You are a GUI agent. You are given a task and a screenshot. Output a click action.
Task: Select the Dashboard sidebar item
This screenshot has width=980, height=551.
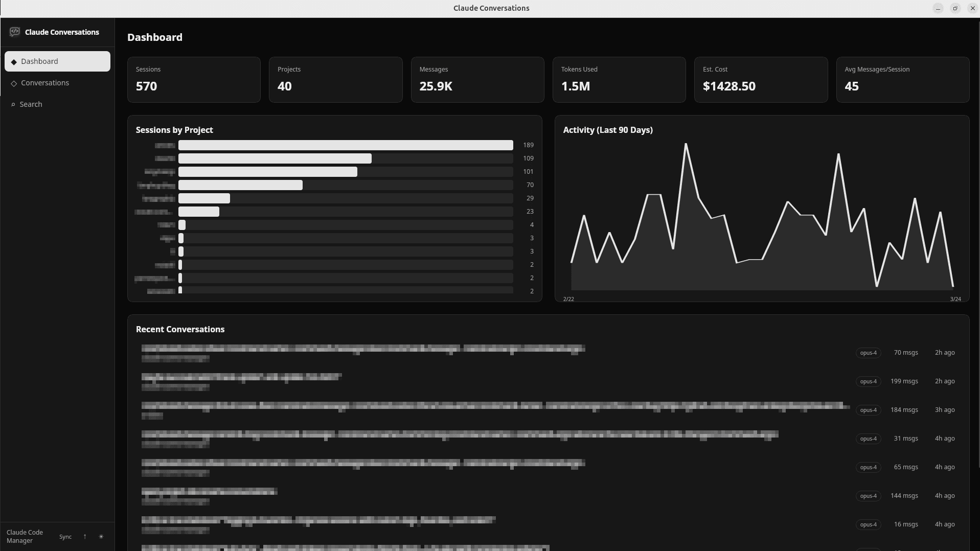tap(57, 61)
